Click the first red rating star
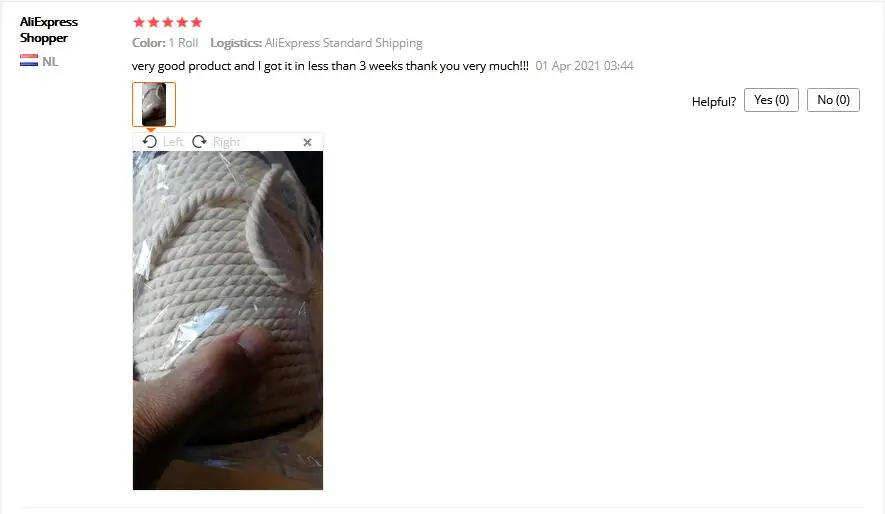Image resolution: width=885 pixels, height=514 pixels. pyautogui.click(x=139, y=22)
